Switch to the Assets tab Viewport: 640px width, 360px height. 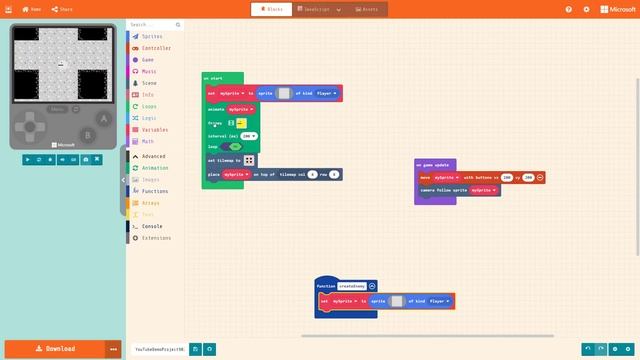pos(367,9)
